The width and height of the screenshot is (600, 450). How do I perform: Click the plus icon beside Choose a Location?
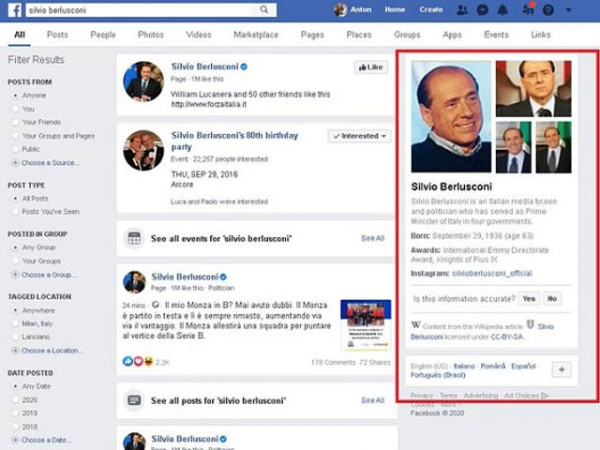15,351
